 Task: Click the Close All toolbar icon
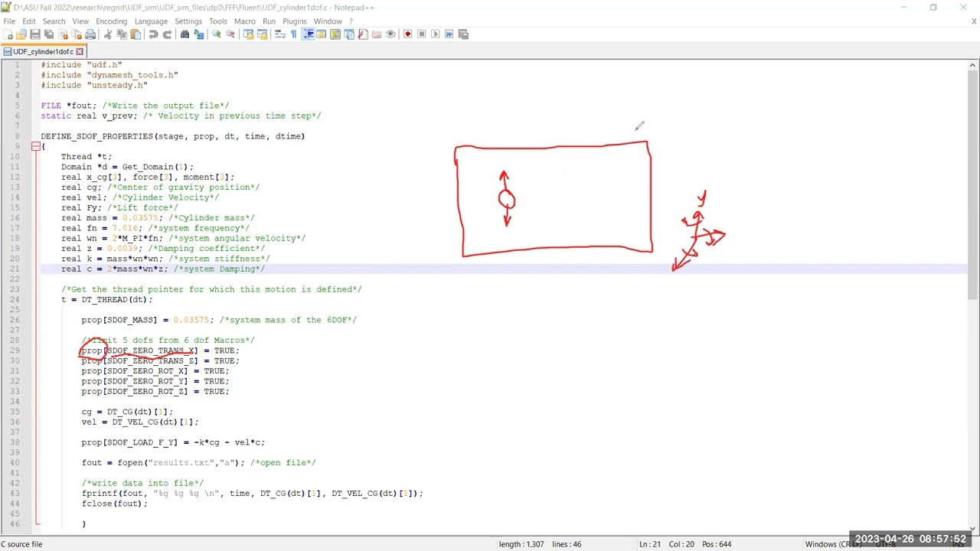[x=77, y=34]
